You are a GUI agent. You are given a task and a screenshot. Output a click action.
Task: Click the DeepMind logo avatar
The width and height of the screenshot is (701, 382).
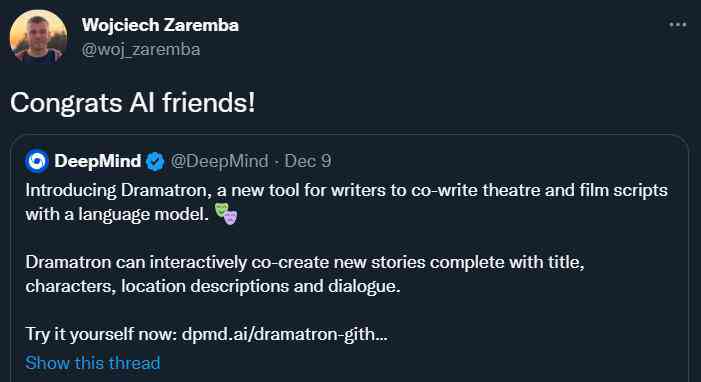37,161
